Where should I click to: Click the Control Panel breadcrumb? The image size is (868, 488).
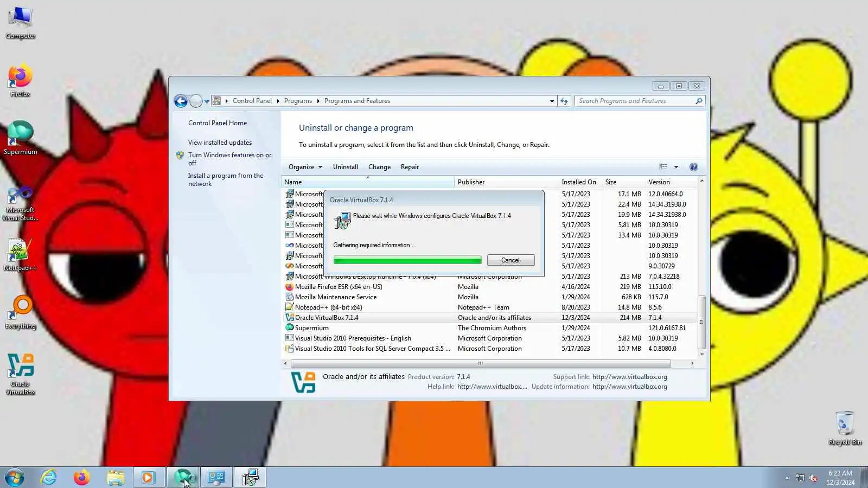tap(252, 101)
